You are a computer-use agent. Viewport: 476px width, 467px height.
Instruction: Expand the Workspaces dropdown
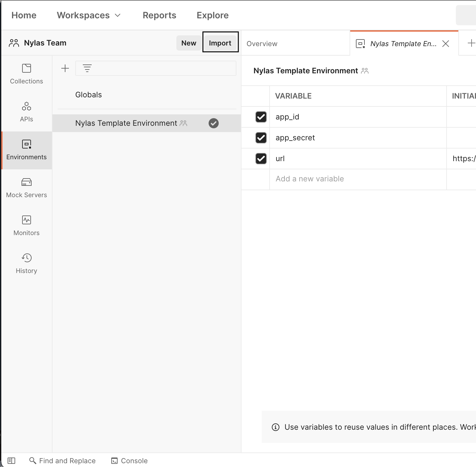[88, 15]
